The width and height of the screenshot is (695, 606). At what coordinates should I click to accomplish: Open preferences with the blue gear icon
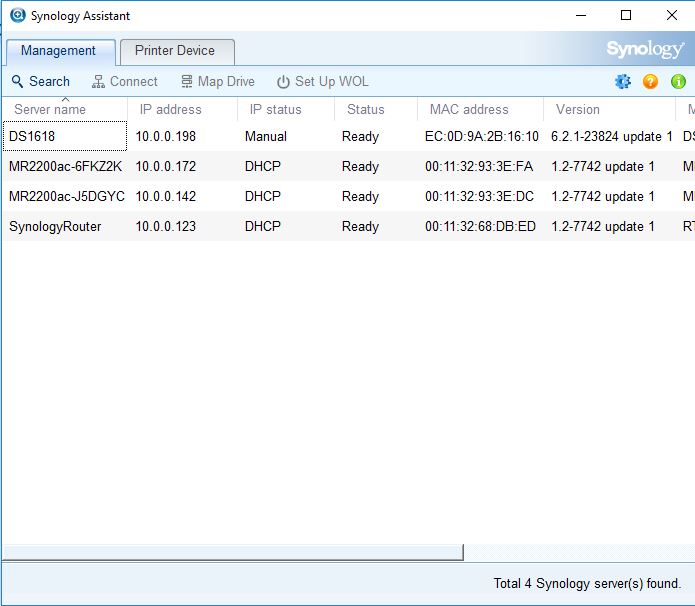[x=623, y=82]
